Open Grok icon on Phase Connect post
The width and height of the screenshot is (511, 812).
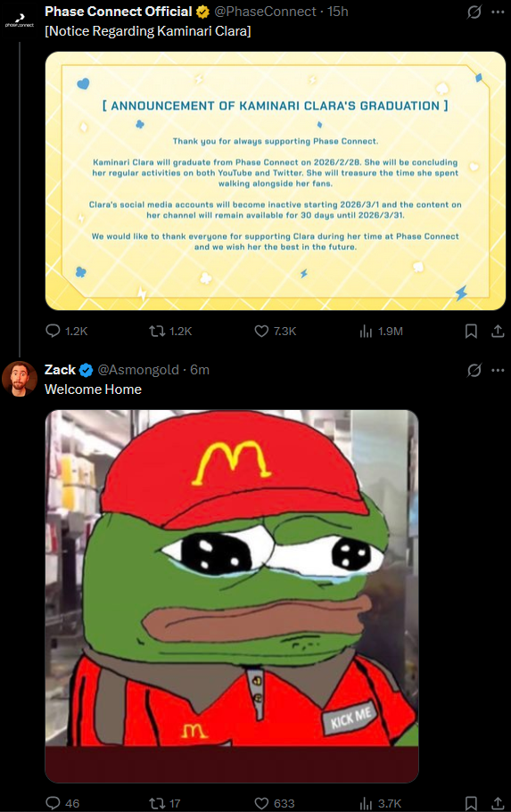click(474, 12)
